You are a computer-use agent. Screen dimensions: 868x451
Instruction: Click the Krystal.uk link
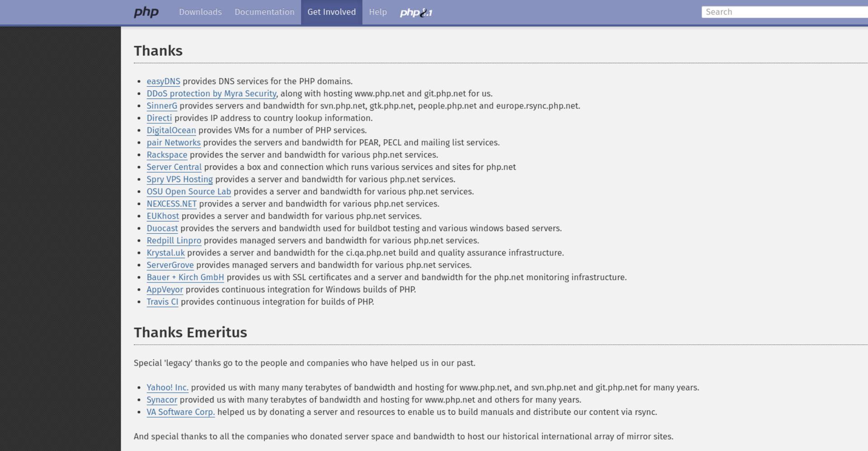(165, 253)
